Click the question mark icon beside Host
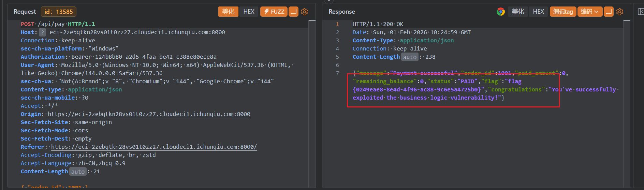The image size is (644, 190). pos(42,32)
